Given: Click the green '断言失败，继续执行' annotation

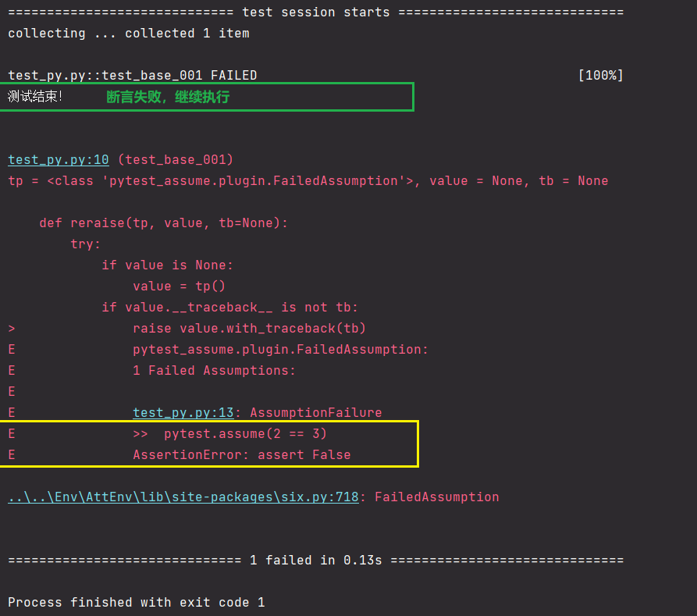Looking at the screenshot, I should (168, 97).
